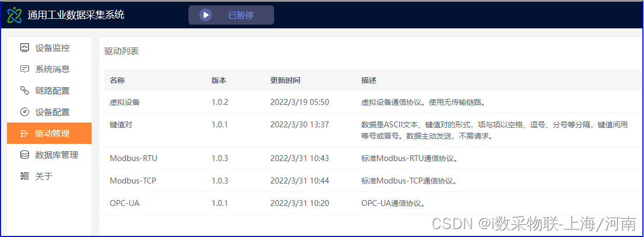The image size is (644, 237).
Task: Click the 更新时间 column header
Action: pyautogui.click(x=285, y=80)
